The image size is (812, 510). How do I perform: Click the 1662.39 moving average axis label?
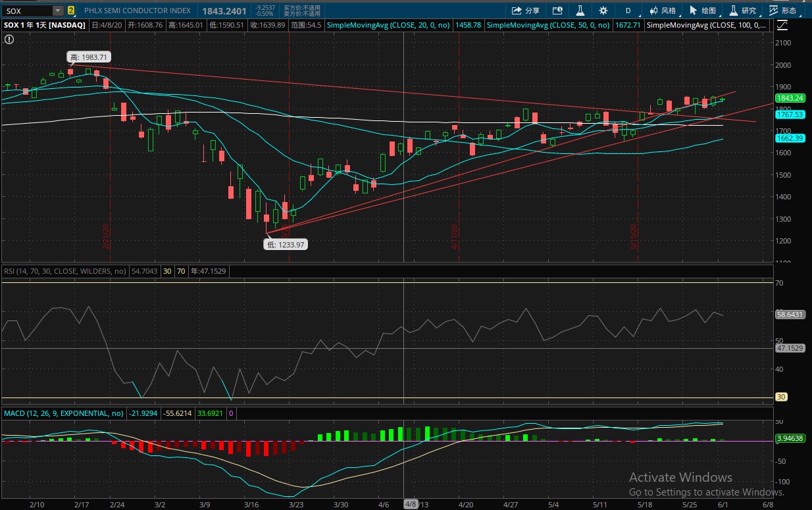click(x=790, y=138)
